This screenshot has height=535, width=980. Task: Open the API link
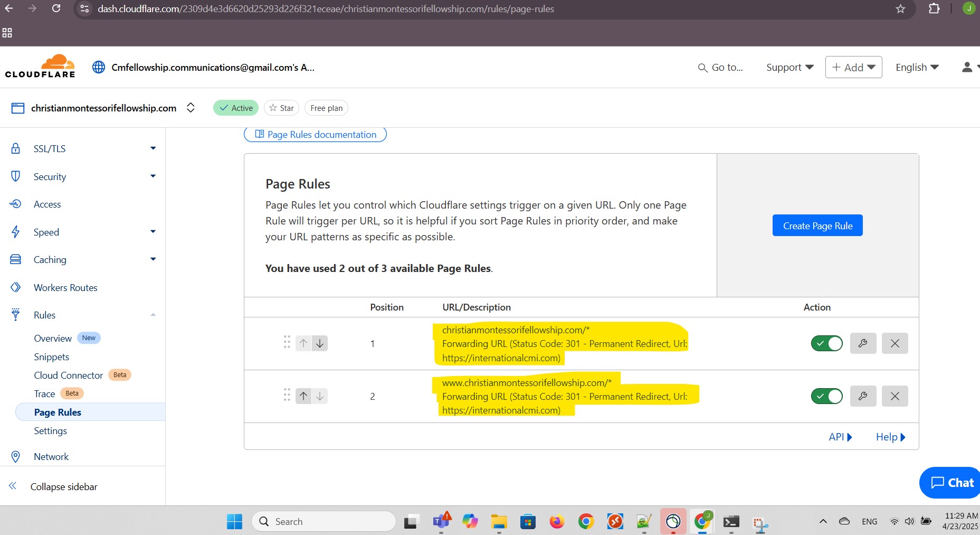[840, 437]
